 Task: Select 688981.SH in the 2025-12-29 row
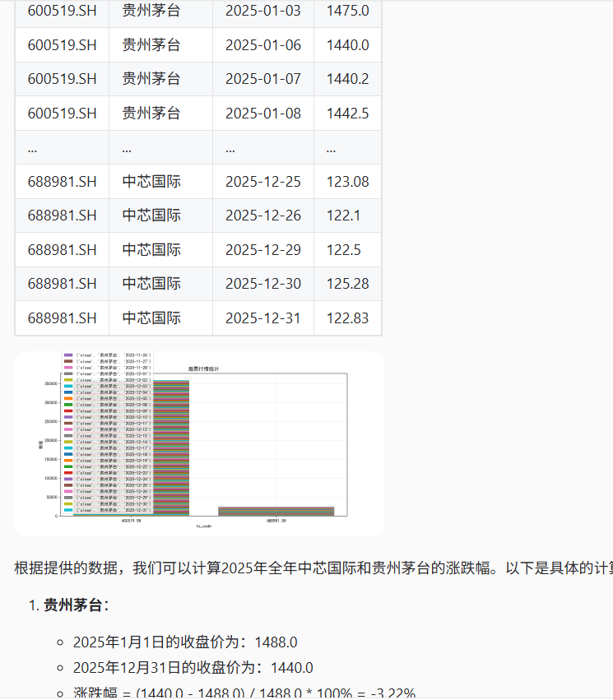62,250
